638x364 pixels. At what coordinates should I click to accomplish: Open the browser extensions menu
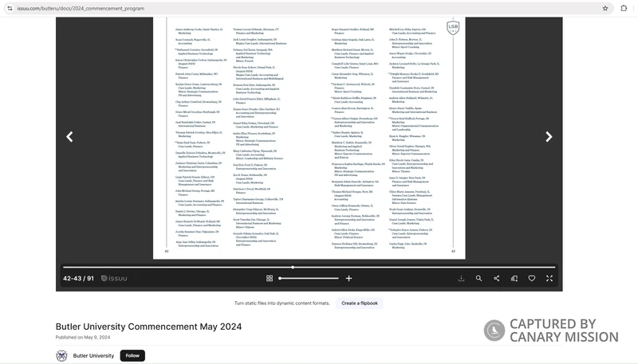coord(624,8)
